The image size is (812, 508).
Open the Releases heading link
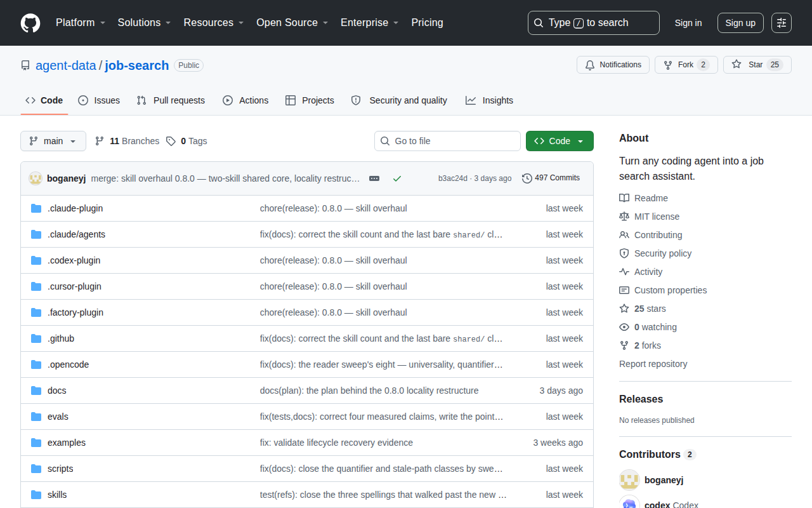pyautogui.click(x=641, y=399)
